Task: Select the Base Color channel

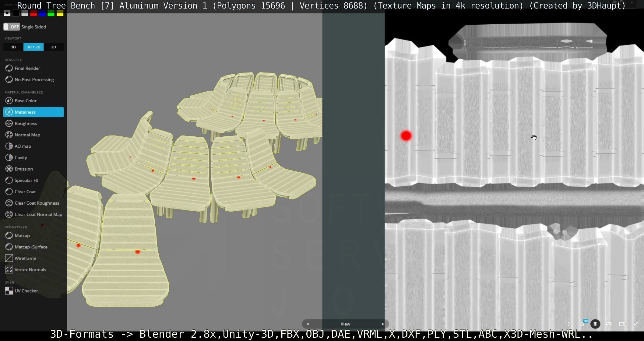Action: [25, 101]
